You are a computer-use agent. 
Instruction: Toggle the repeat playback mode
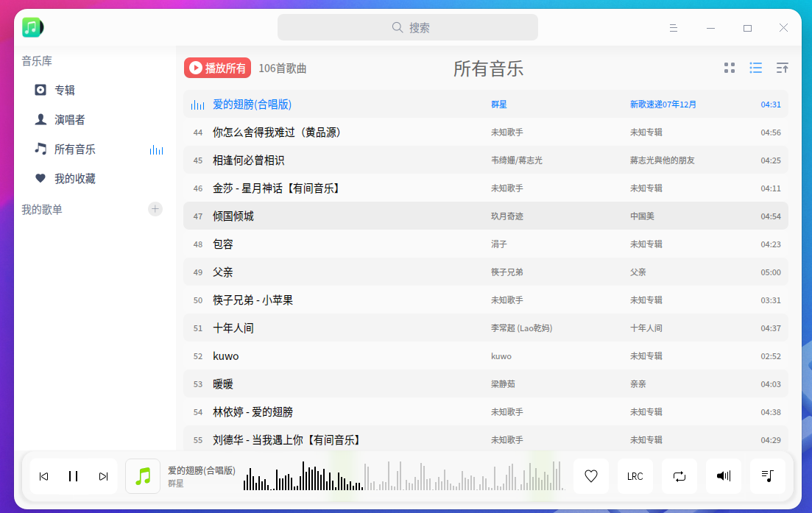679,476
